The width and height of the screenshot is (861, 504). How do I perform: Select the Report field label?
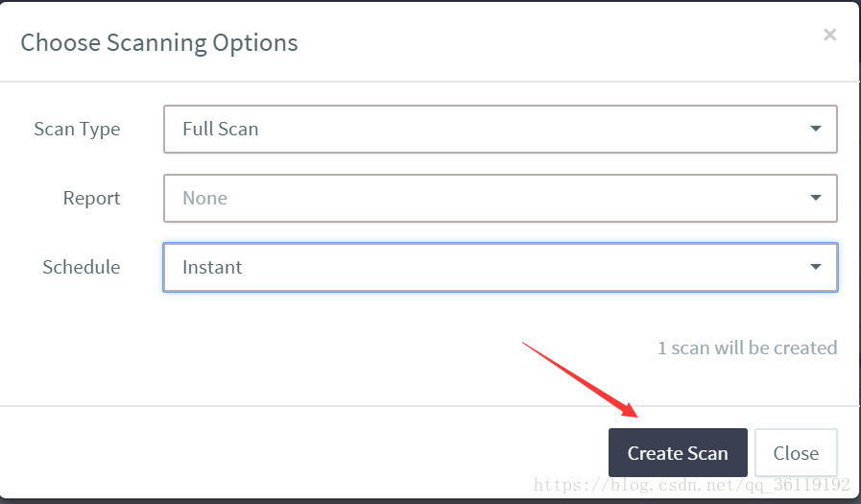tap(92, 198)
